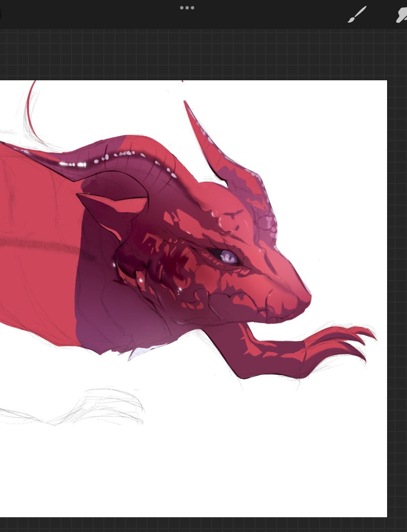Image resolution: width=407 pixels, height=532 pixels.
Task: Select the Smudge tool in the toolbar
Action: coord(401,15)
